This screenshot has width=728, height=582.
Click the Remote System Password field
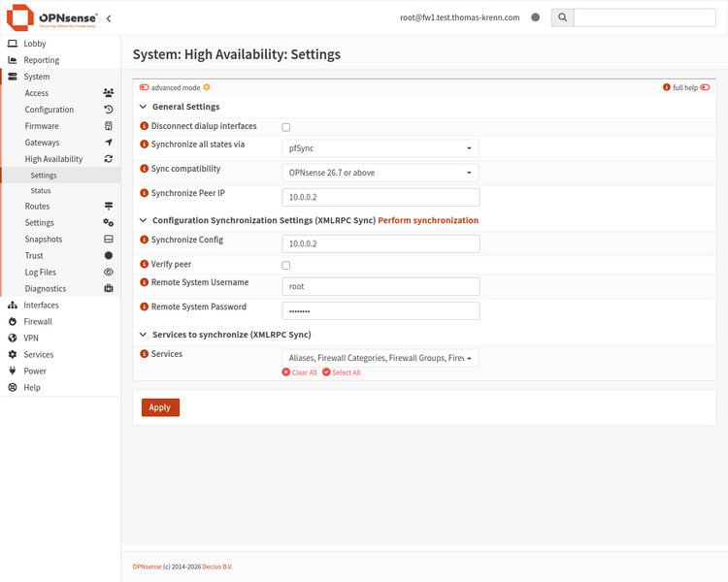point(381,311)
